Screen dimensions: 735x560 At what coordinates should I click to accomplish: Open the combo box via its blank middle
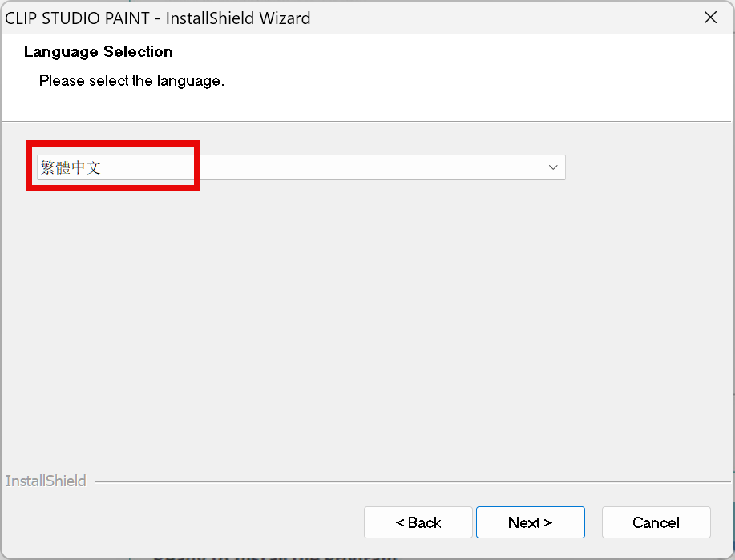click(361, 167)
